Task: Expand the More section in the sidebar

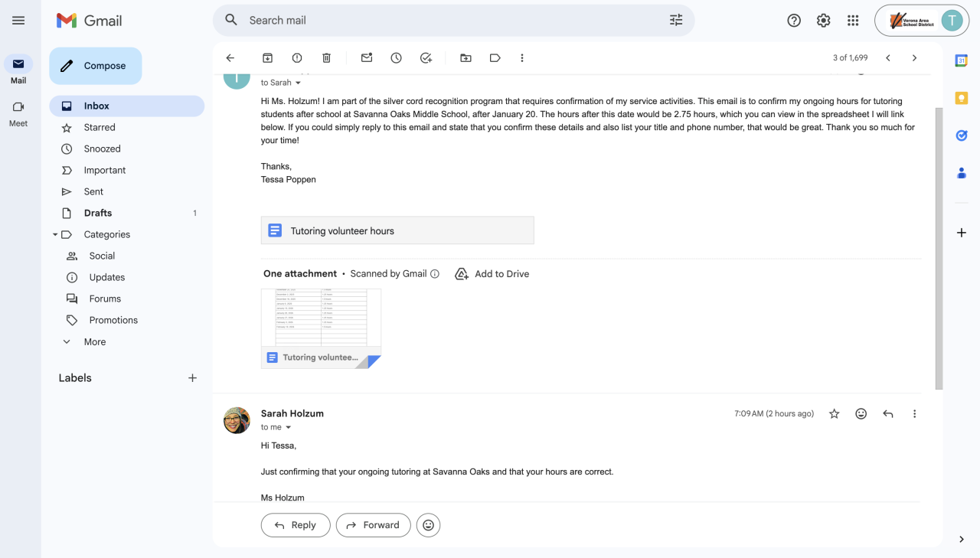Action: pyautogui.click(x=94, y=342)
